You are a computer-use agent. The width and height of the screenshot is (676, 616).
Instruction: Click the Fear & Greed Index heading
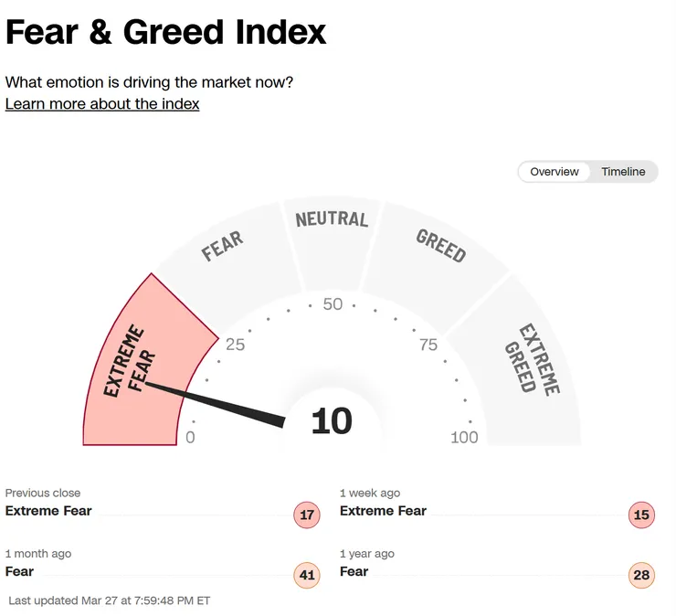(165, 33)
